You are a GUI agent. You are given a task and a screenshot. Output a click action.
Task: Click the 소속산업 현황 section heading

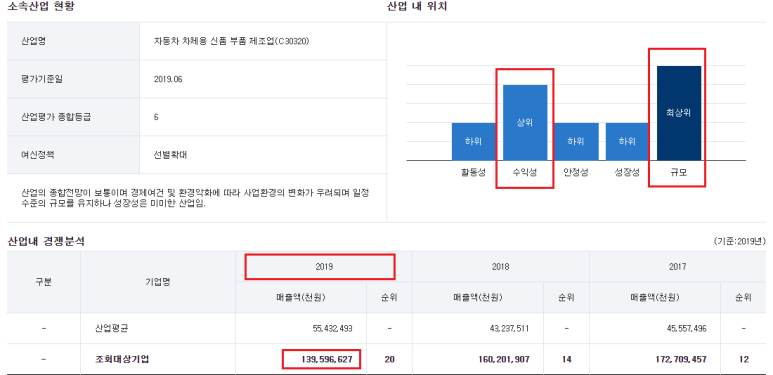pyautogui.click(x=41, y=7)
